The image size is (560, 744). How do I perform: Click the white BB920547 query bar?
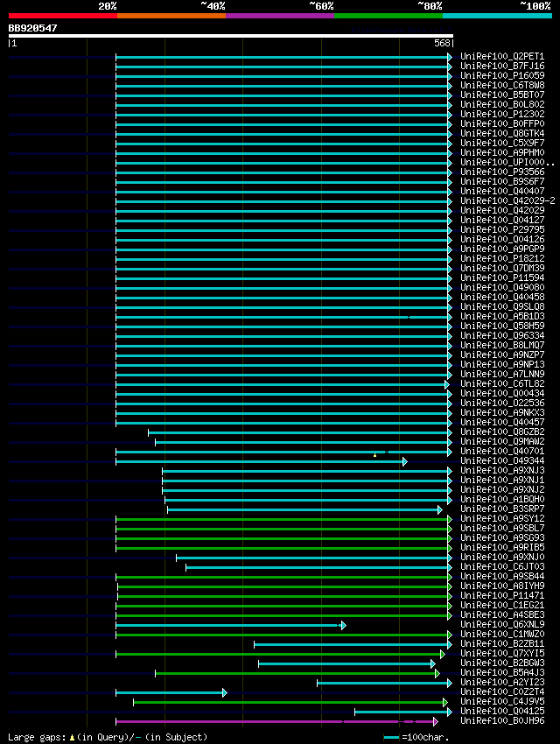pyautogui.click(x=231, y=36)
